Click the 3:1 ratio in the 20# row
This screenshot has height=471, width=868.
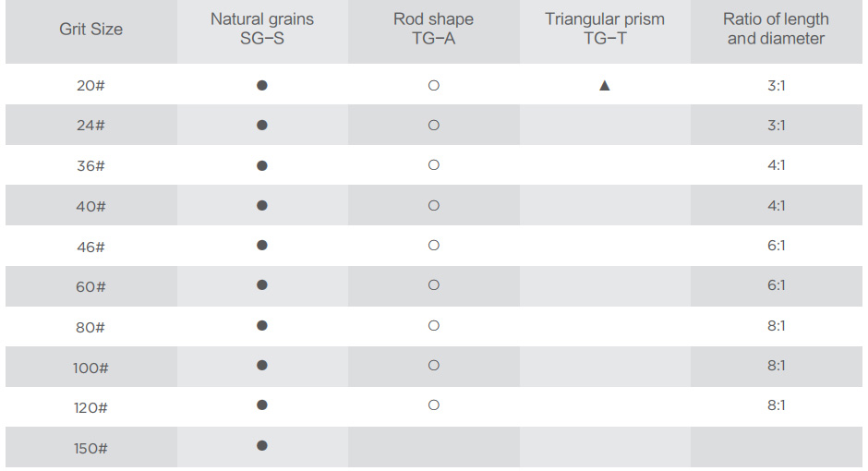[x=776, y=85]
